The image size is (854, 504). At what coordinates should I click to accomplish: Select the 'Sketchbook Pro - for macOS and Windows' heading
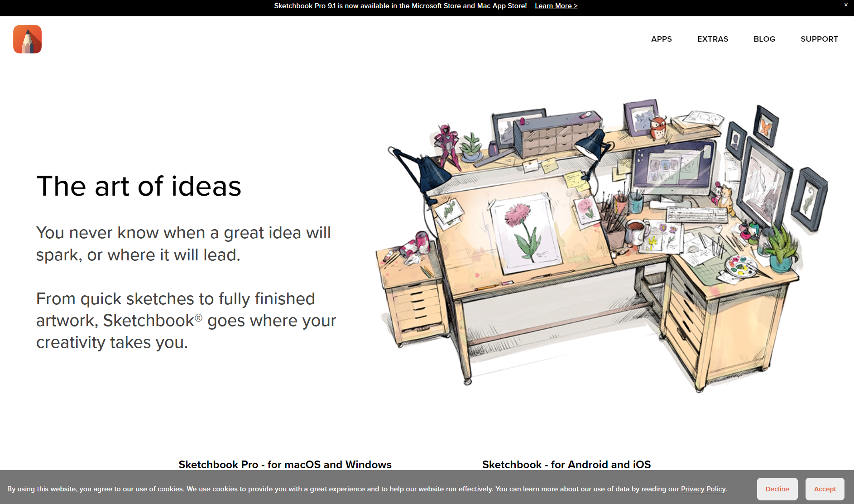coord(285,465)
